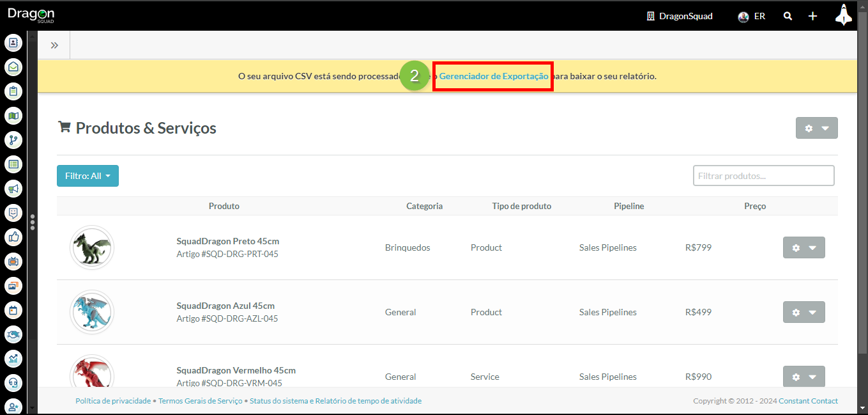
Task: Open the thumbs-up social icon
Action: pos(13,237)
